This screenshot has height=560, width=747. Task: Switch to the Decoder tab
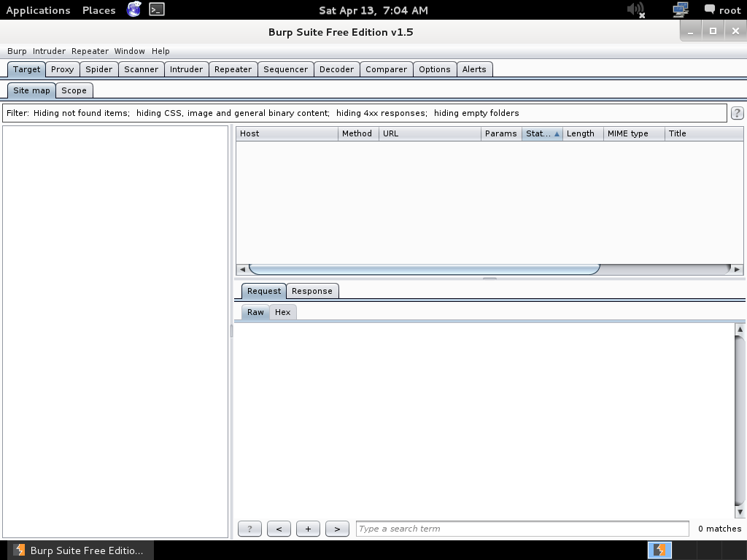point(337,69)
